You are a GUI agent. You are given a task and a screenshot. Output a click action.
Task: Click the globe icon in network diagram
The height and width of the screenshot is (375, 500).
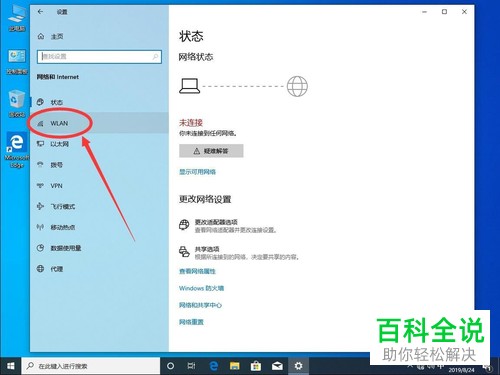coord(297,86)
